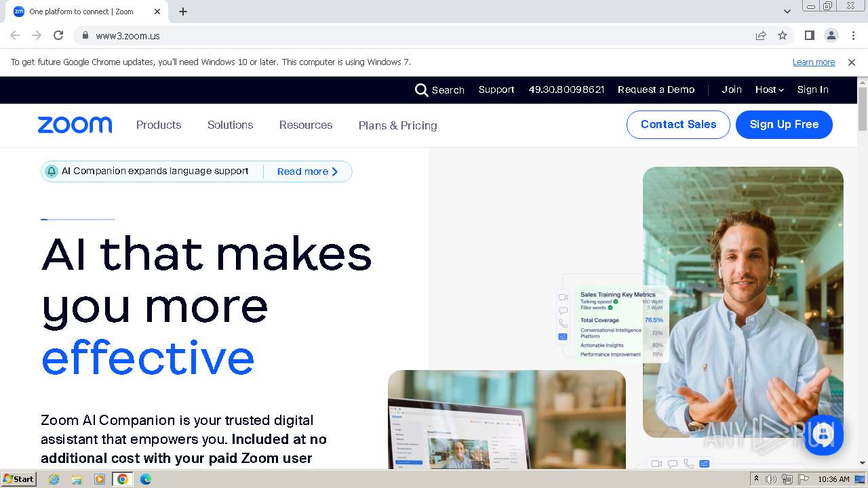Dismiss the Chrome update notification

852,62
